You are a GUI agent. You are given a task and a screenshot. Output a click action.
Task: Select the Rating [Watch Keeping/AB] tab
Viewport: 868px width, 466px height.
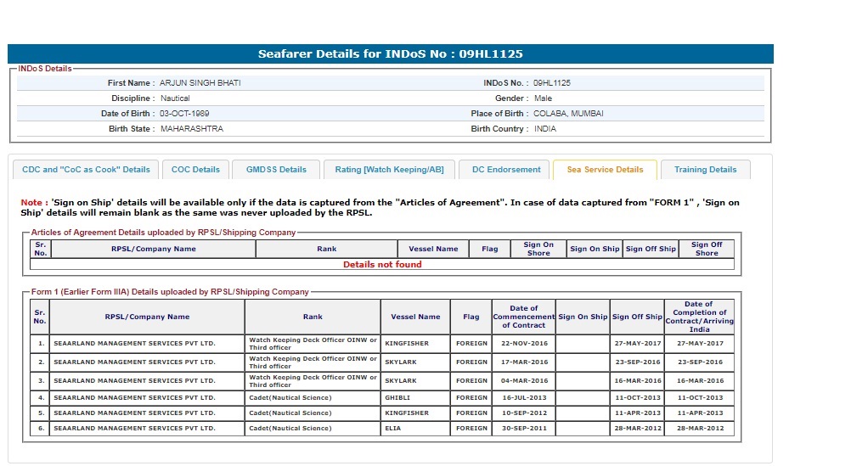[389, 170]
